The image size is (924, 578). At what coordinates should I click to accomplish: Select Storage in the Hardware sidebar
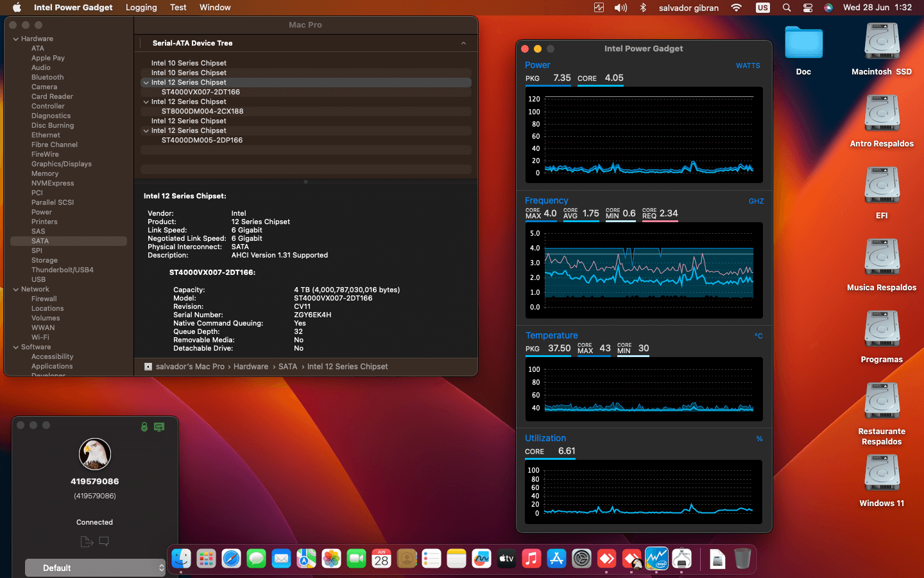(x=44, y=261)
